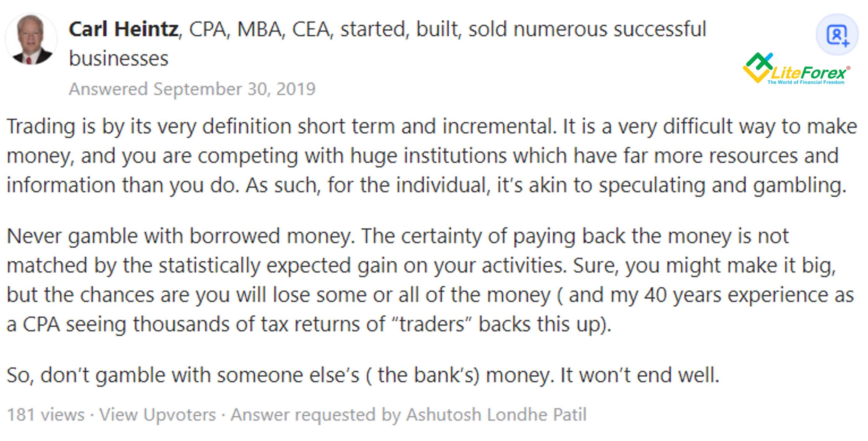The width and height of the screenshot is (868, 441).
Task: Click the '181 views' counter
Action: click(46, 414)
